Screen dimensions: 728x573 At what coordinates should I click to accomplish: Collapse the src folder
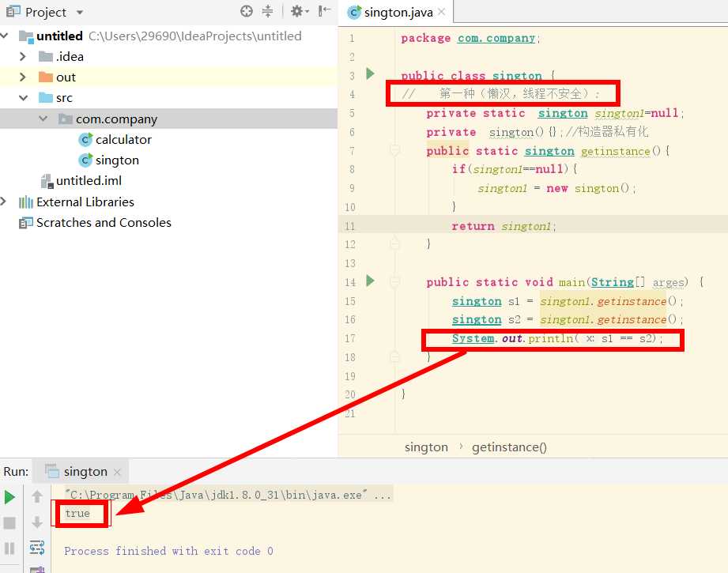point(23,98)
